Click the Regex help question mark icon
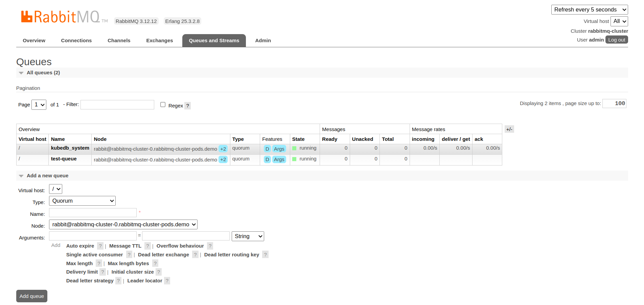Viewport: 644px width, 305px height. 188,106
